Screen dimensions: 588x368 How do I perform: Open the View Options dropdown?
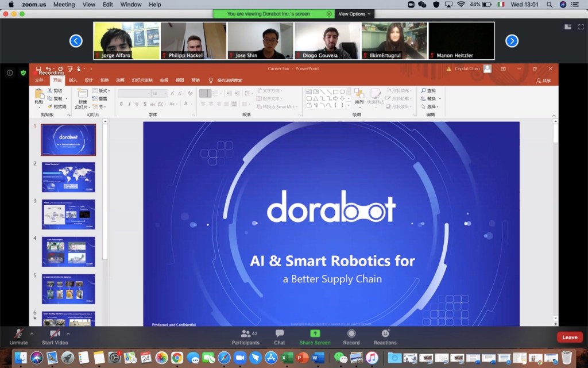pyautogui.click(x=354, y=14)
